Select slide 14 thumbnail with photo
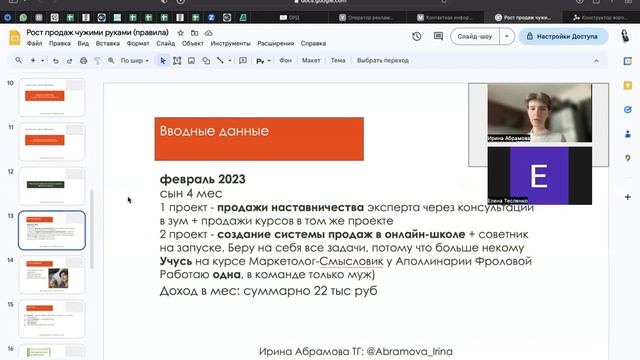Screen dimensions: 640x360 tap(52, 274)
